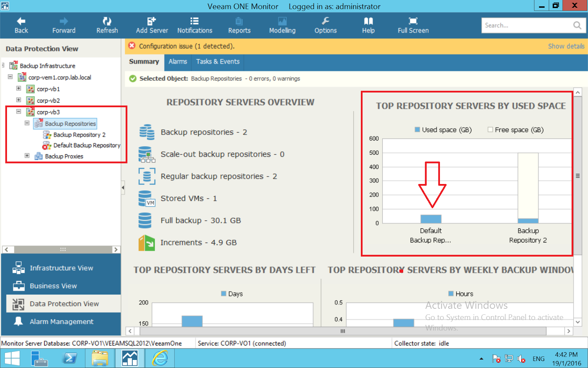
Task: Expand the corp-vb1 tree node
Action: click(18, 88)
